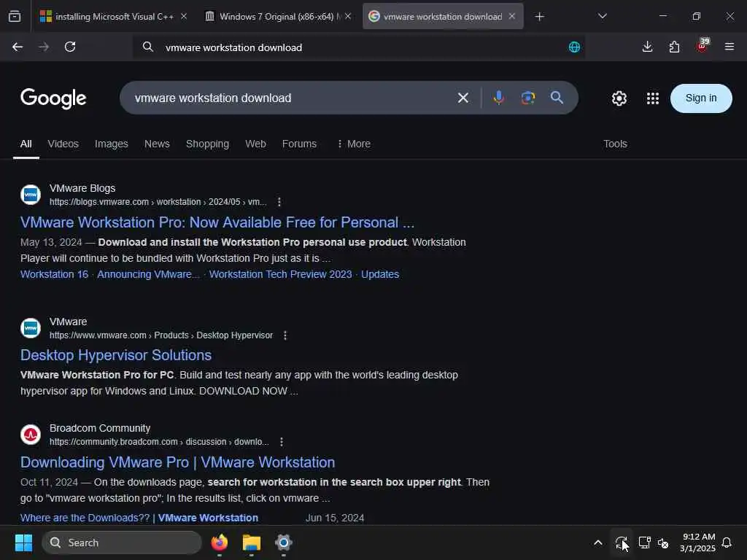Image resolution: width=747 pixels, height=560 pixels.
Task: Open the browser hamburger menu
Action: (x=729, y=47)
